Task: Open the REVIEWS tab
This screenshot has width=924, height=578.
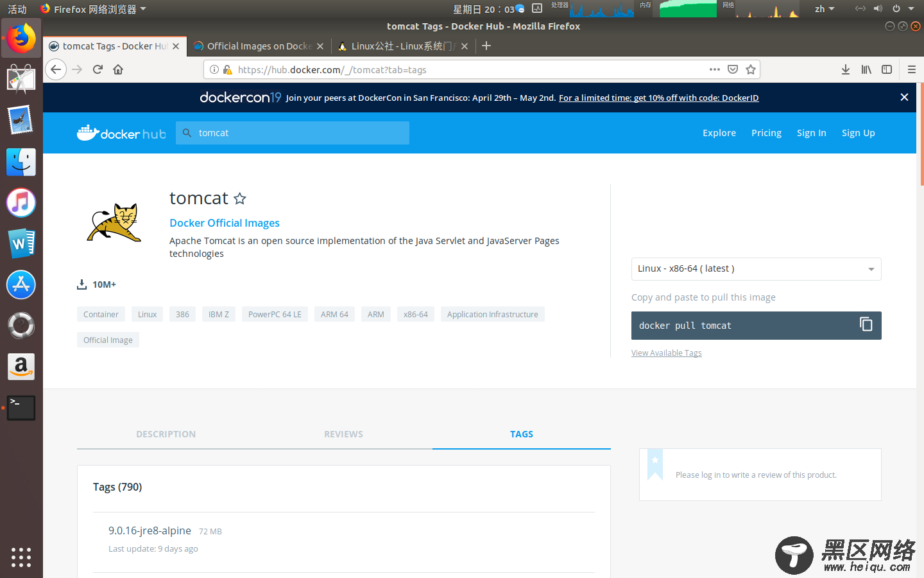Action: click(343, 434)
